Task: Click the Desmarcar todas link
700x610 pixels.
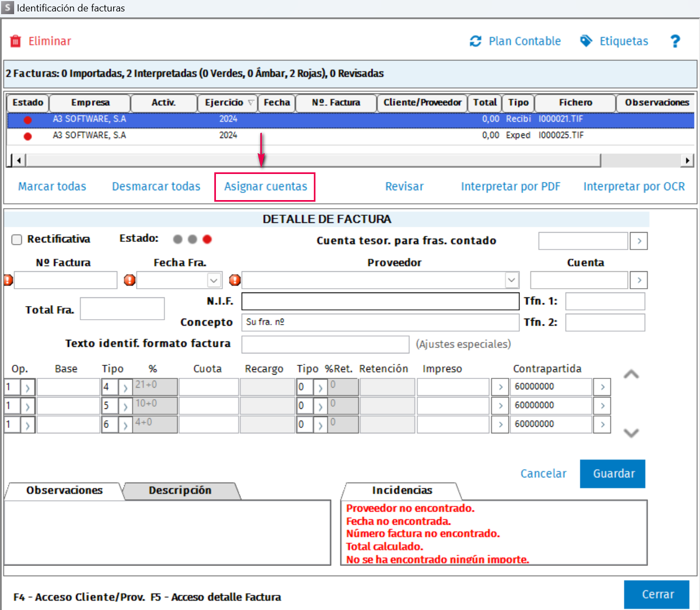Action: 156,186
